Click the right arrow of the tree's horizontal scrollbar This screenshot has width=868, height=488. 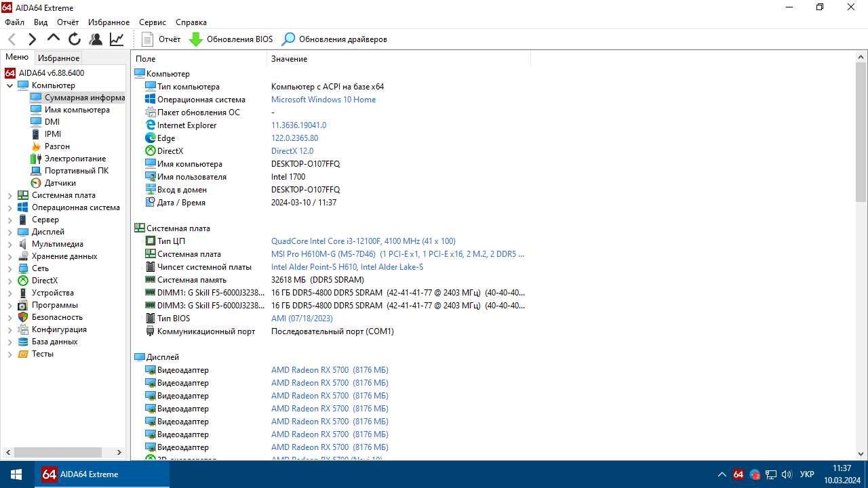[119, 452]
